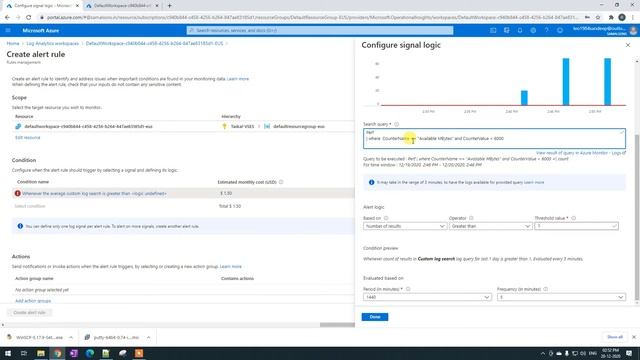
Task: Open the taskbar clock and date
Action: tap(611, 353)
